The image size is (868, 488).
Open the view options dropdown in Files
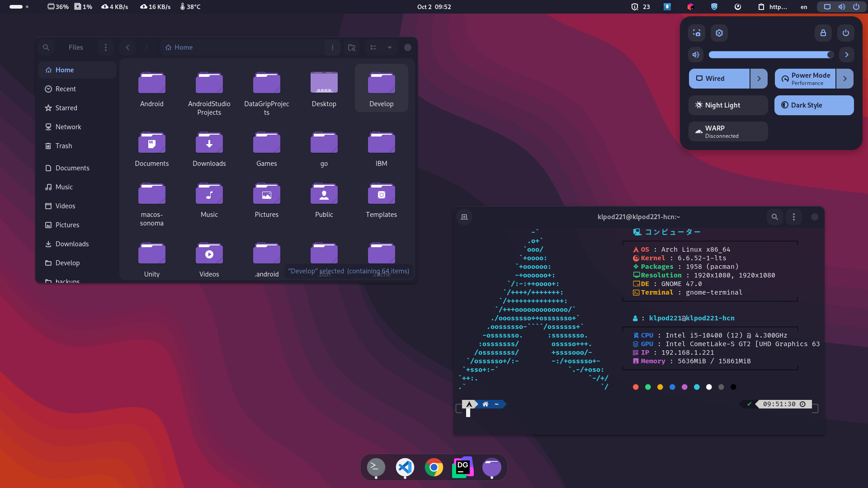click(x=390, y=47)
